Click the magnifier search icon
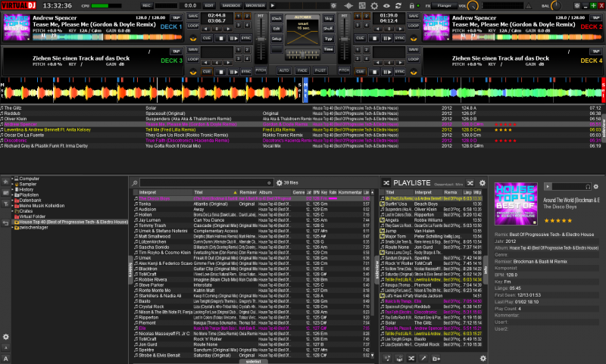606x364 pixels. 135,183
